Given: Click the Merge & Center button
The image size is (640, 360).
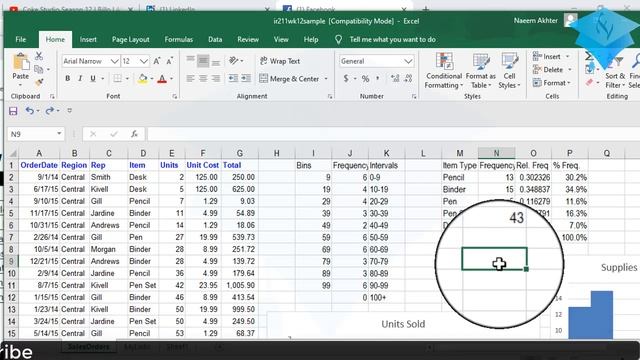Looking at the screenshot, I should coord(289,78).
